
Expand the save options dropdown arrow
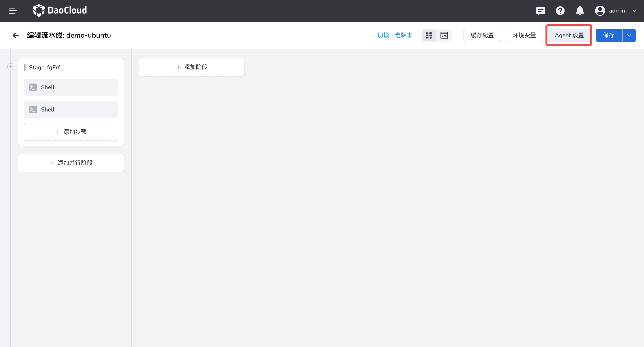click(629, 35)
